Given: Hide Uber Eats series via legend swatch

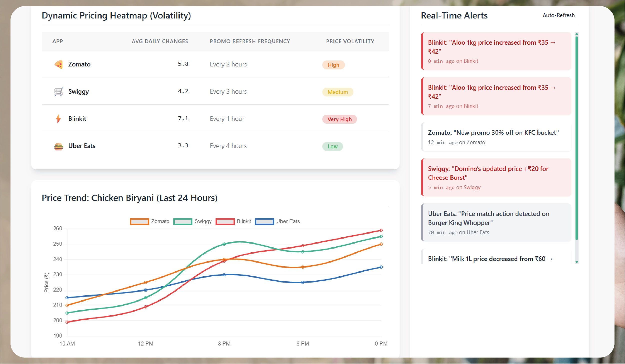Looking at the screenshot, I should pos(264,222).
